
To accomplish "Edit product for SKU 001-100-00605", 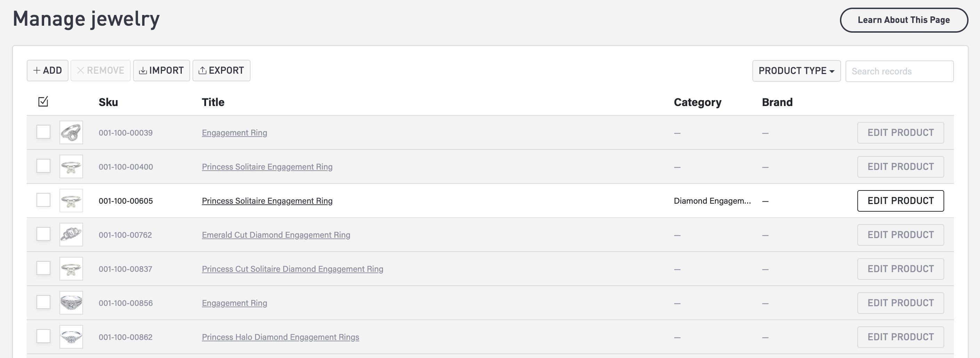I will coord(900,201).
